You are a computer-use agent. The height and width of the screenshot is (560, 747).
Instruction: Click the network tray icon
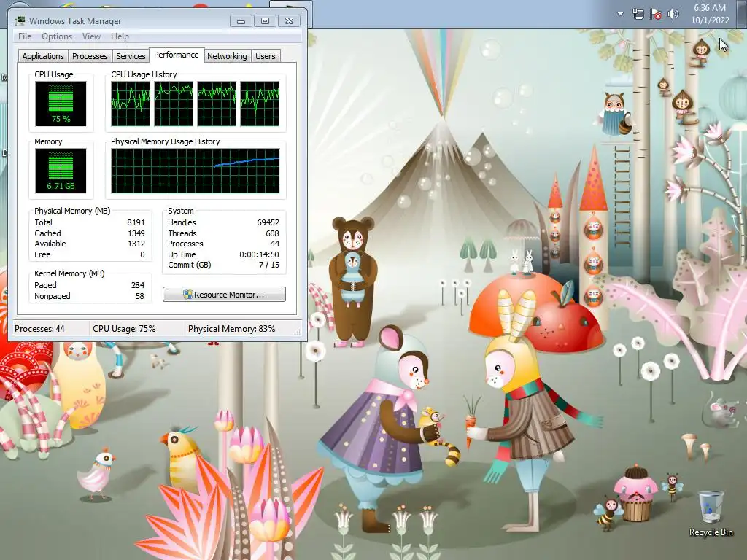(x=638, y=14)
